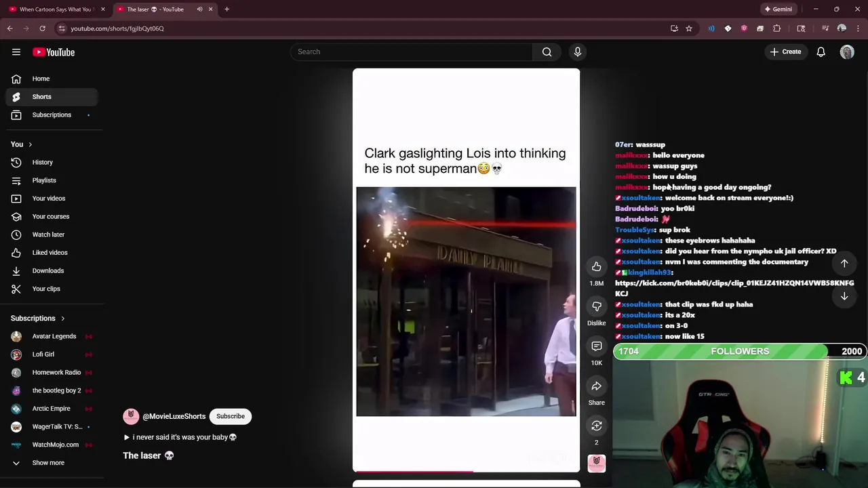Open History page
Image resolution: width=868 pixels, height=488 pixels.
click(52, 162)
